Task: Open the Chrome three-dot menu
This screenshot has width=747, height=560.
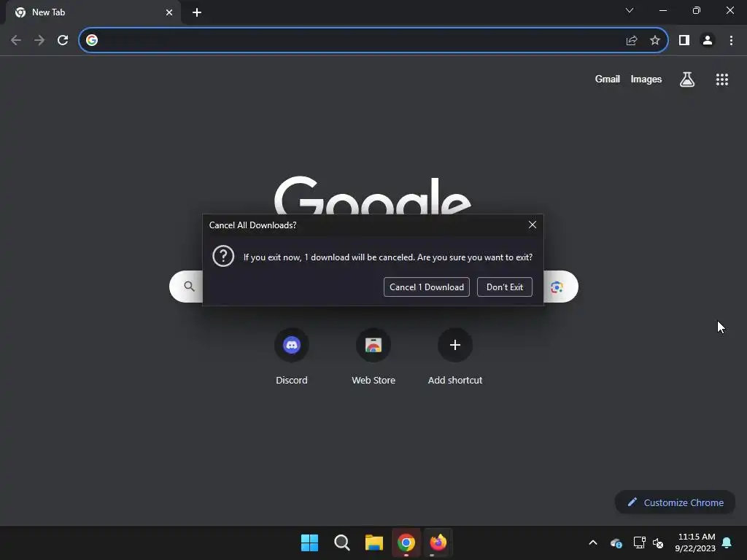Action: tap(731, 41)
